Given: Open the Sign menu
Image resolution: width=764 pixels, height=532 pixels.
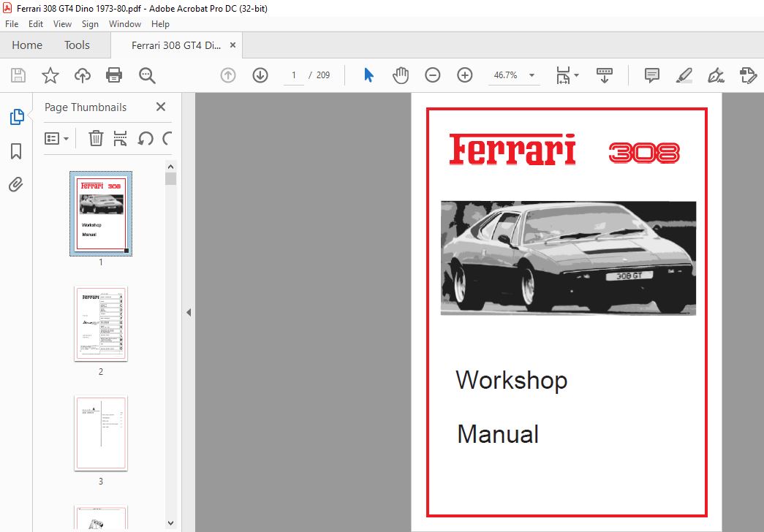Looking at the screenshot, I should [x=90, y=24].
